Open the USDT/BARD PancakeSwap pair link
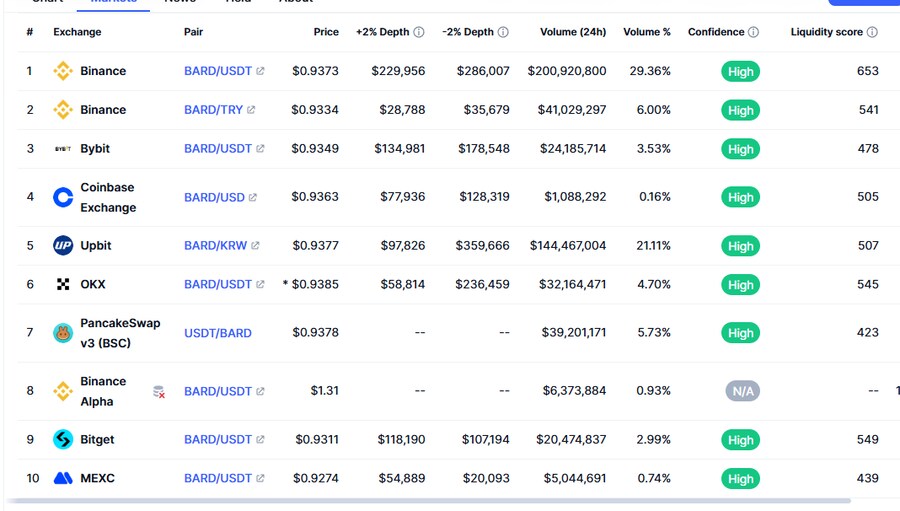900x511 pixels. click(x=217, y=333)
